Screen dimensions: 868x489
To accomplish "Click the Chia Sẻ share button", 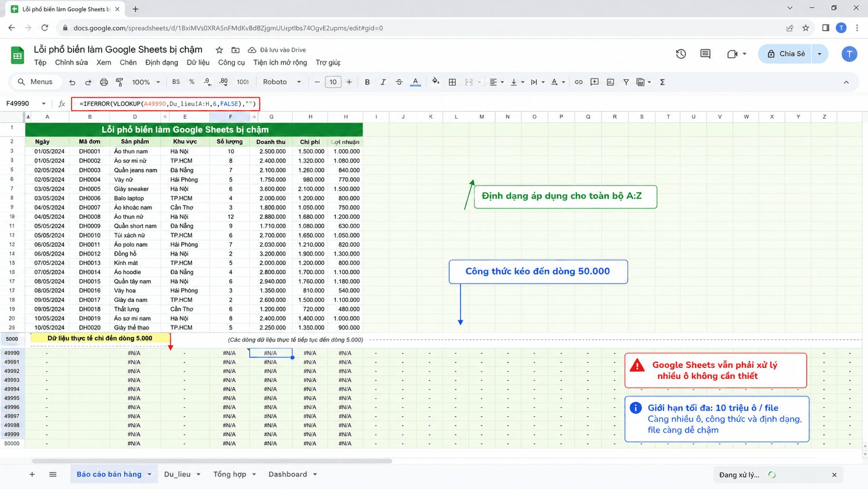I will [x=785, y=54].
